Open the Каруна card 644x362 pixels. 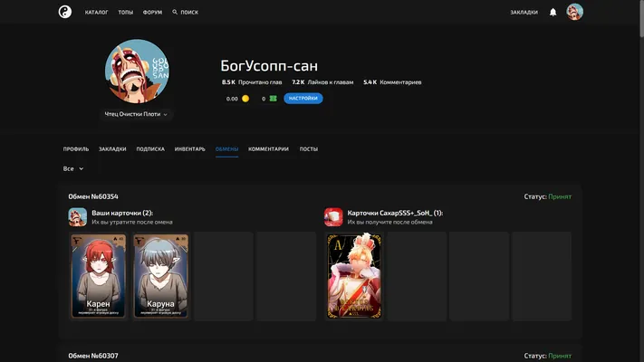click(160, 276)
